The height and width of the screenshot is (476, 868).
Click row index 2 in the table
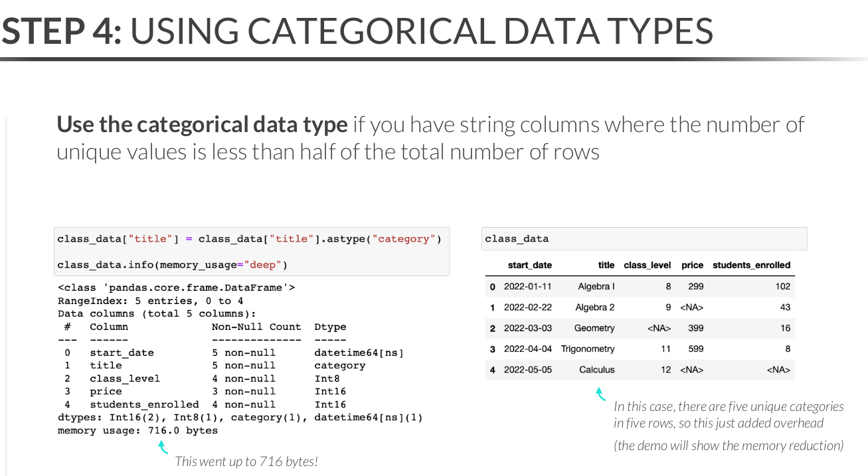tap(493, 329)
